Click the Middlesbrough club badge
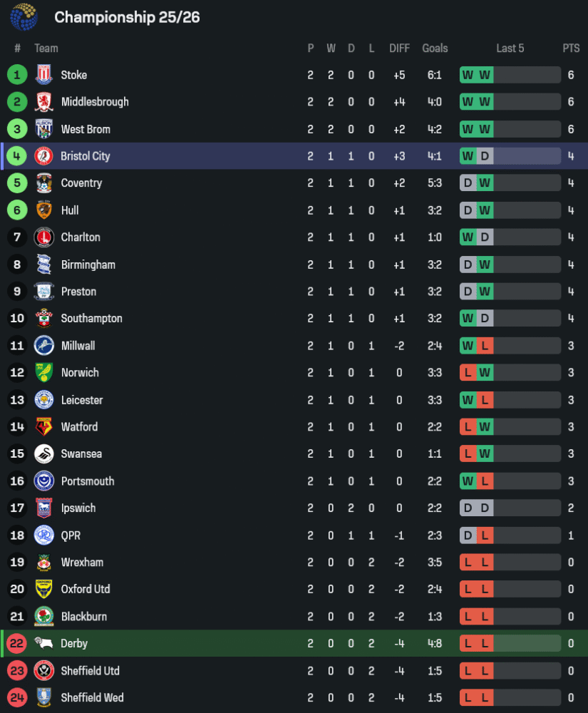 44,102
